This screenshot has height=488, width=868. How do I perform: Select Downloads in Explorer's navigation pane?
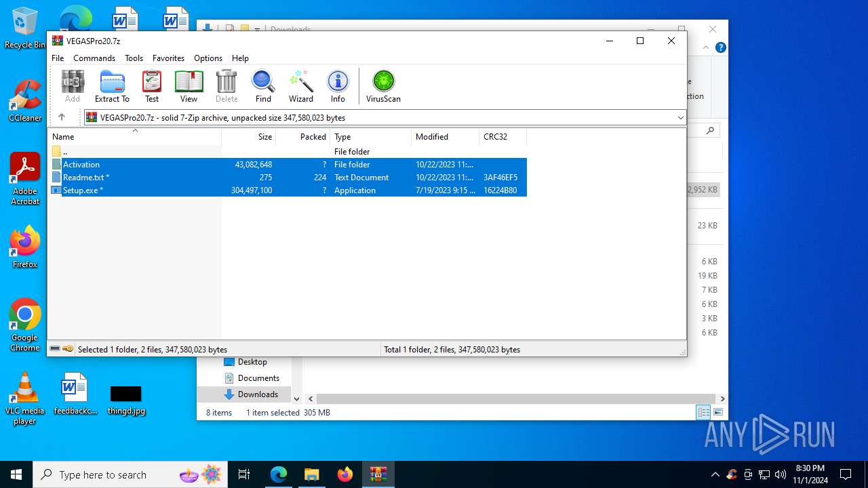point(251,394)
